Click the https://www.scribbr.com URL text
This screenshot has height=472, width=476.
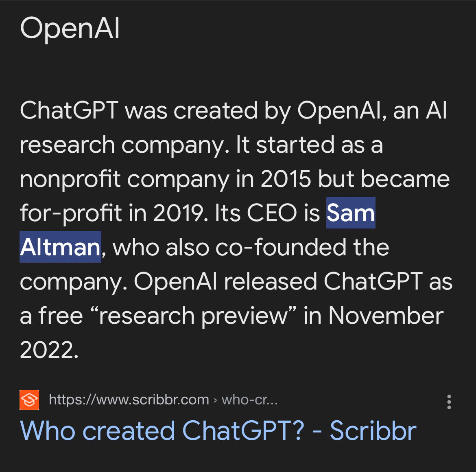point(129,400)
